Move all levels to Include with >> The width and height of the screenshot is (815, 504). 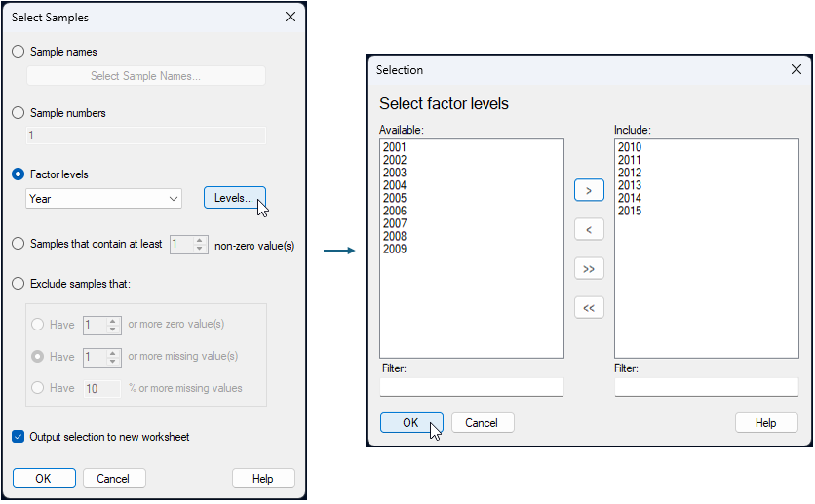tap(589, 268)
